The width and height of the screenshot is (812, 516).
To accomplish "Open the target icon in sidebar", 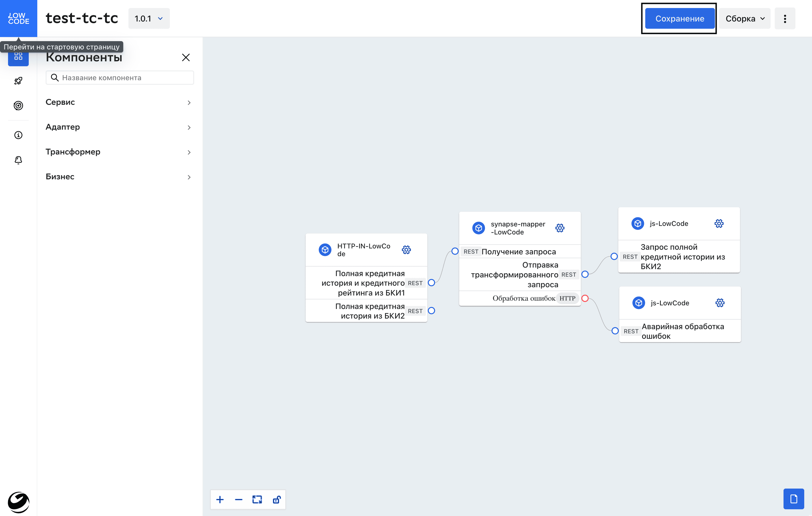I will pos(18,106).
